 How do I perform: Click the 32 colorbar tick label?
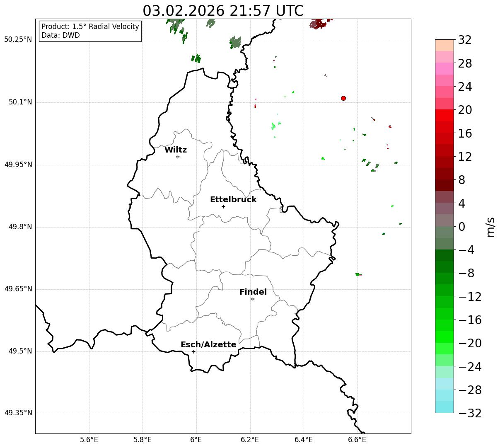pos(465,40)
